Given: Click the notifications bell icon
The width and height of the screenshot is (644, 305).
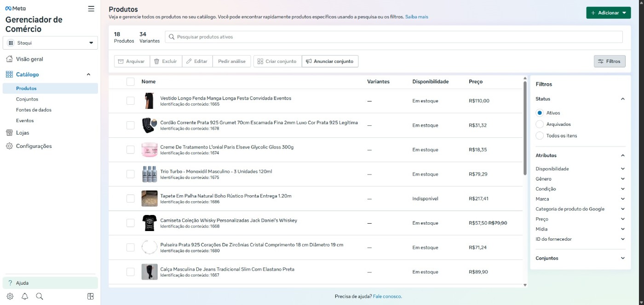Looking at the screenshot, I should coord(25,296).
